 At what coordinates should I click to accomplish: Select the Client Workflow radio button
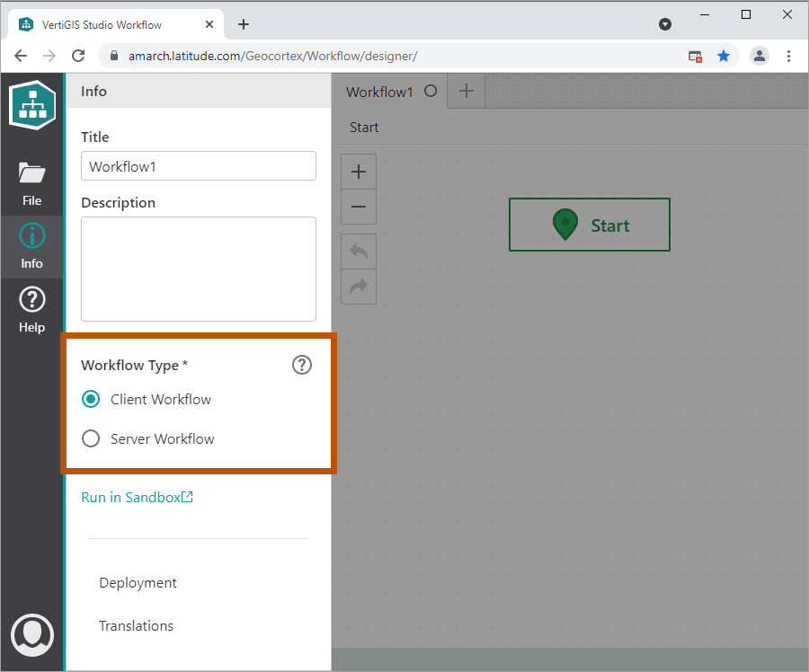click(91, 400)
